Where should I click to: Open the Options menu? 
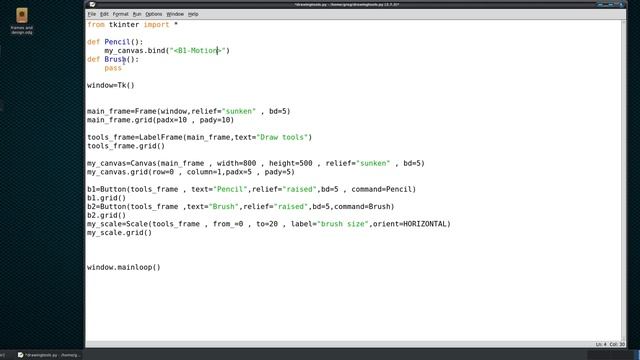tap(153, 14)
